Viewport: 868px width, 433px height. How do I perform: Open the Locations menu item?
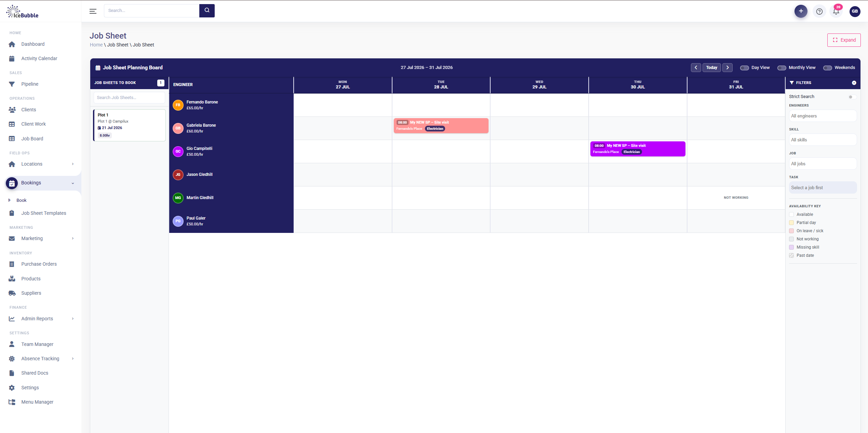(32, 164)
